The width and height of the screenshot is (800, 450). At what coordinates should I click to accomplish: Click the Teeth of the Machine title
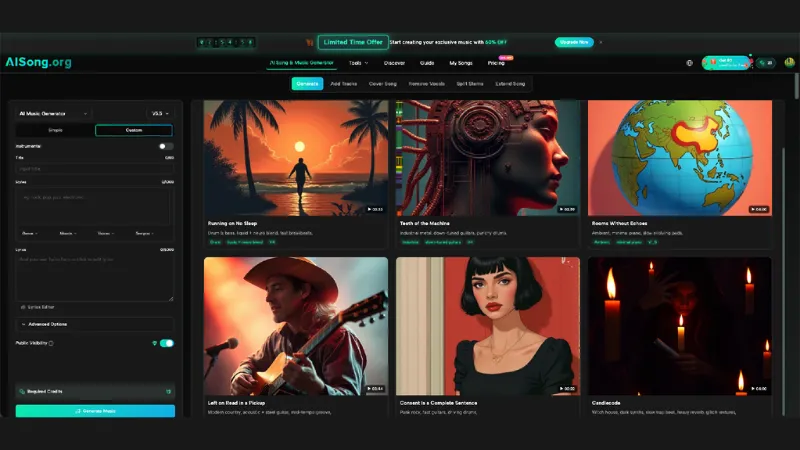click(424, 223)
